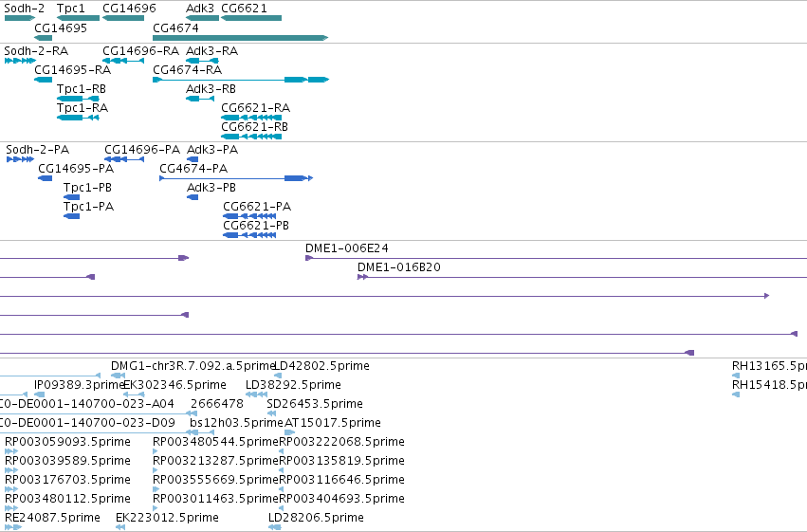Image resolution: width=807 pixels, height=532 pixels.
Task: Click the RP003222068.5prime EST label
Action: [x=341, y=443]
